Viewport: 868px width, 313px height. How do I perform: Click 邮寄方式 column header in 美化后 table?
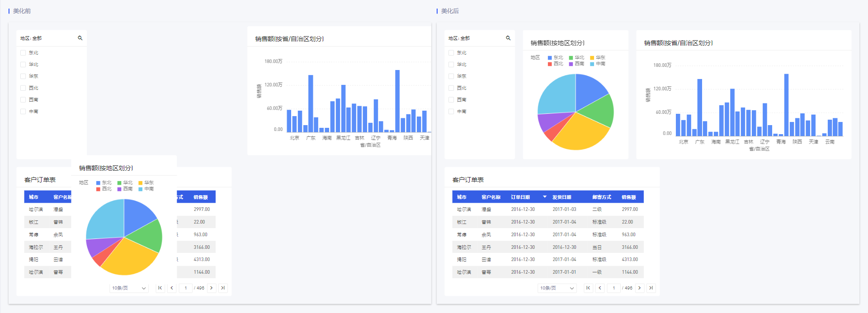[601, 197]
